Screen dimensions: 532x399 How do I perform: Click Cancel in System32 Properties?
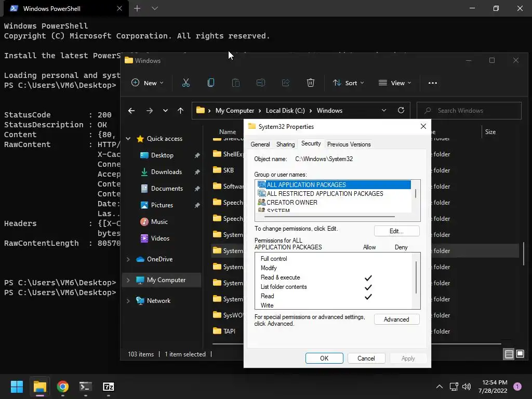(x=366, y=358)
